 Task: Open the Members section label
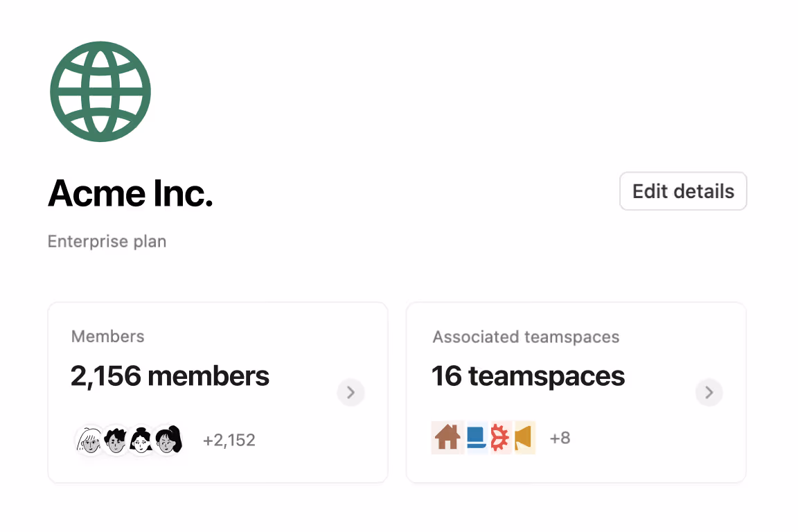pyautogui.click(x=107, y=337)
